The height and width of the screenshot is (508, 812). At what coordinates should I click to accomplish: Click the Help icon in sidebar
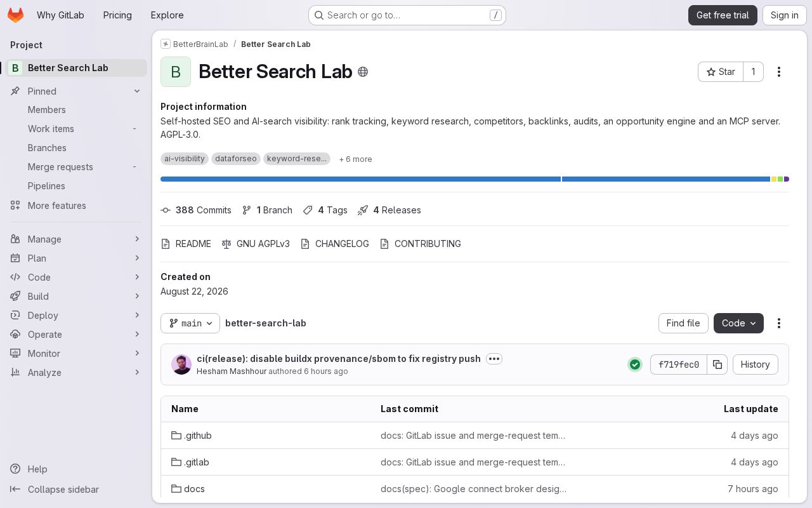(x=15, y=469)
